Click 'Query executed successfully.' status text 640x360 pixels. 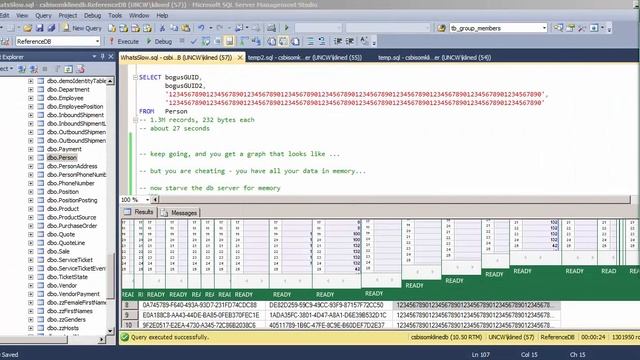tap(170, 337)
